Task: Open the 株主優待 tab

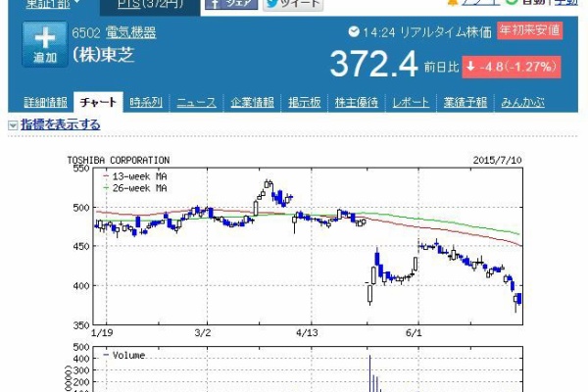Action: [357, 102]
